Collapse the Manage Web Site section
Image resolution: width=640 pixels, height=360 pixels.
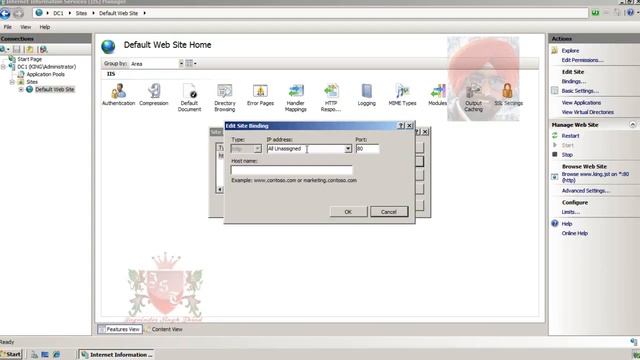[x=632, y=124]
